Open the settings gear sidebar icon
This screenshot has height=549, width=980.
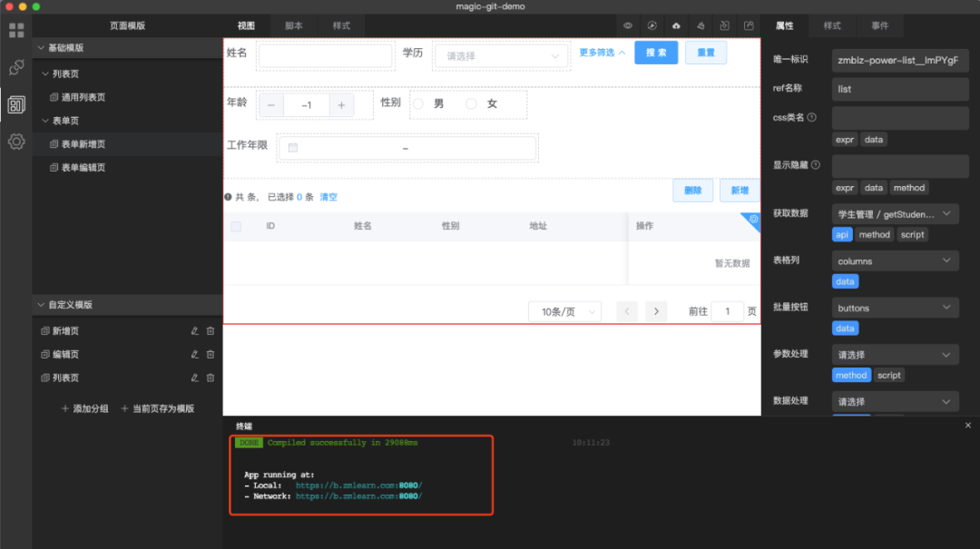[x=16, y=142]
